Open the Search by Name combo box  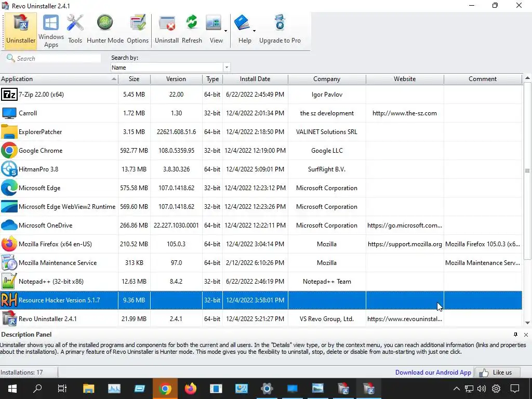(x=170, y=67)
